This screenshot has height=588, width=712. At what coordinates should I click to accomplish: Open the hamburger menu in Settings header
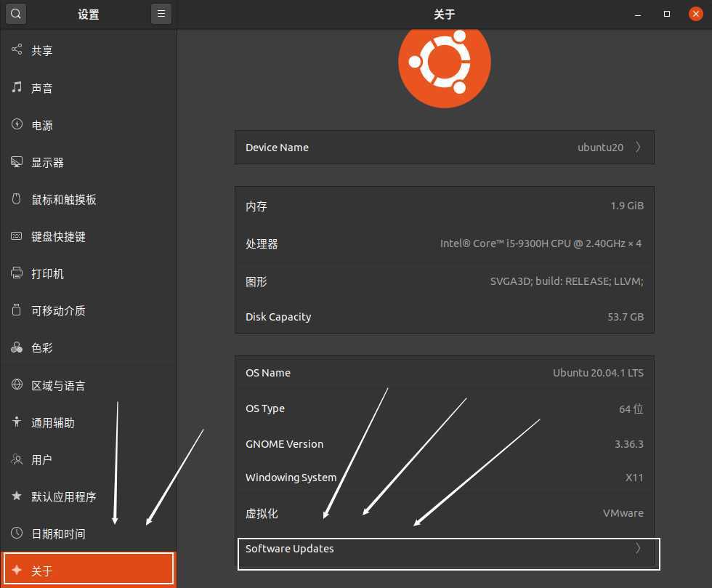[161, 14]
